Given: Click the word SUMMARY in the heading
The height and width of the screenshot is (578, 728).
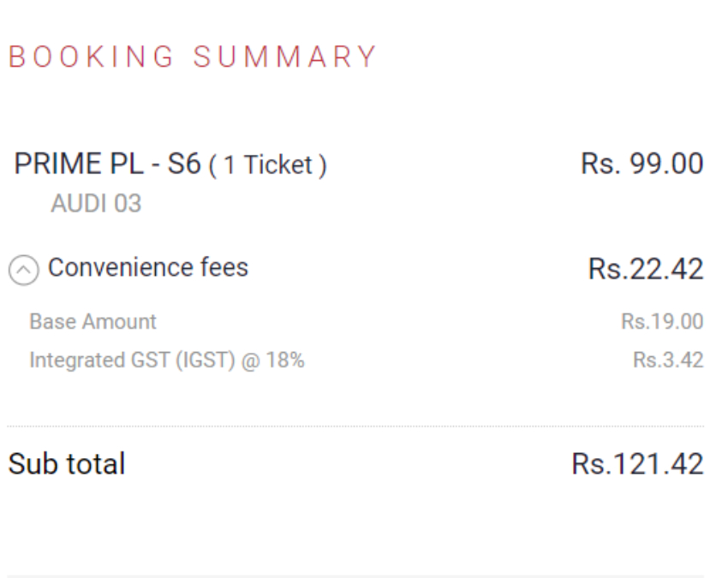Looking at the screenshot, I should [x=285, y=57].
